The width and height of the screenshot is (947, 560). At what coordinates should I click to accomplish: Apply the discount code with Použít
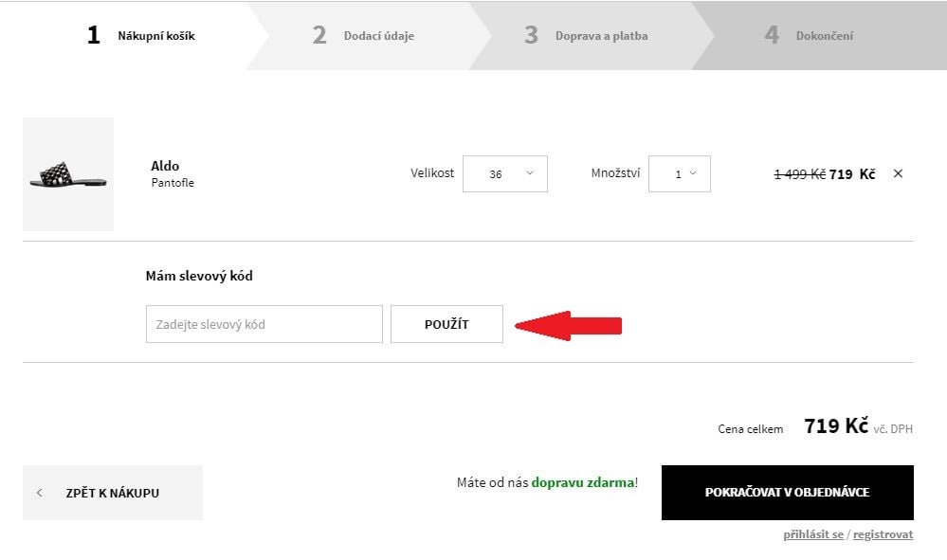pyautogui.click(x=446, y=324)
